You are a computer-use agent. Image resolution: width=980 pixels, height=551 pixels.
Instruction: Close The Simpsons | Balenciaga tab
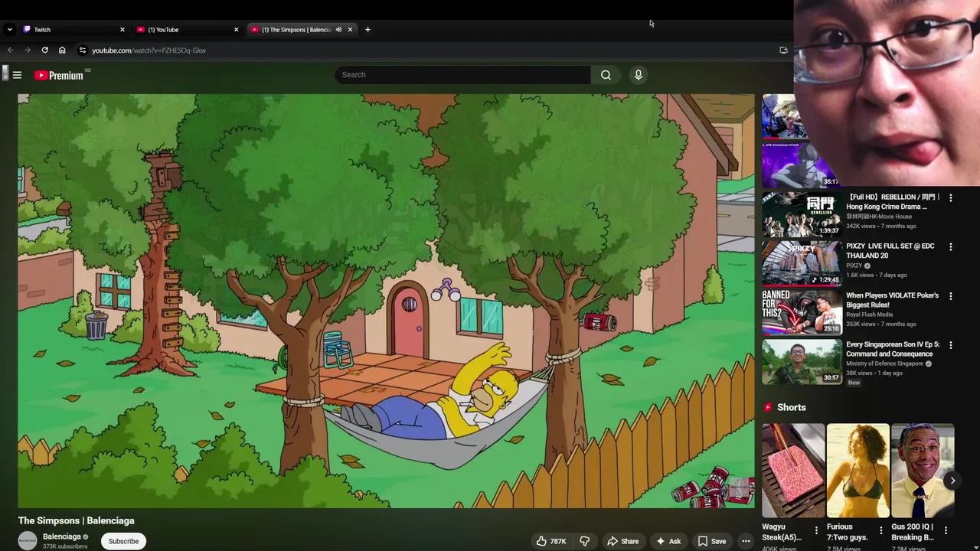[350, 30]
